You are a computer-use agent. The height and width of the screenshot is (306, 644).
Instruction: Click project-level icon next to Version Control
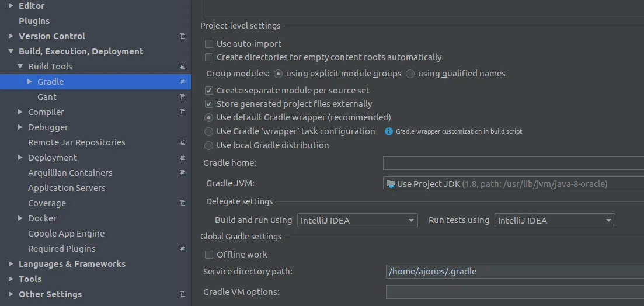point(182,36)
